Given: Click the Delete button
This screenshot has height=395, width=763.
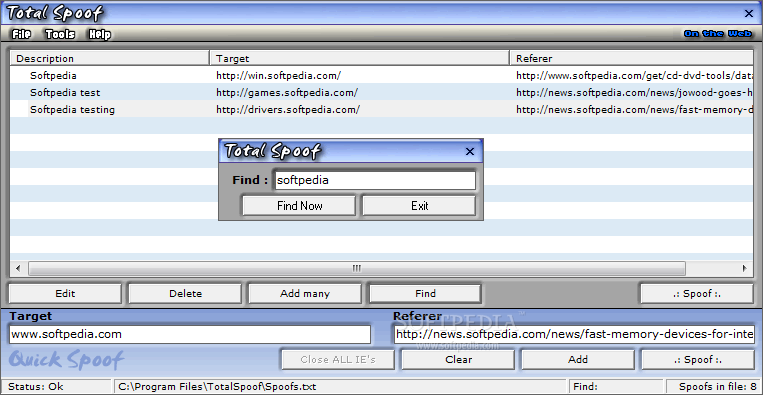Looking at the screenshot, I should [x=185, y=294].
